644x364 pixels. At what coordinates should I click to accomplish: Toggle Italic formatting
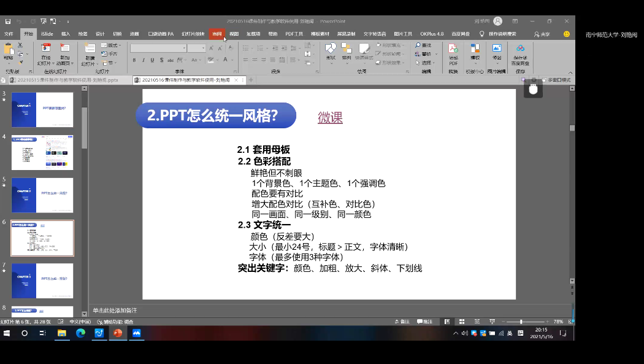(144, 60)
